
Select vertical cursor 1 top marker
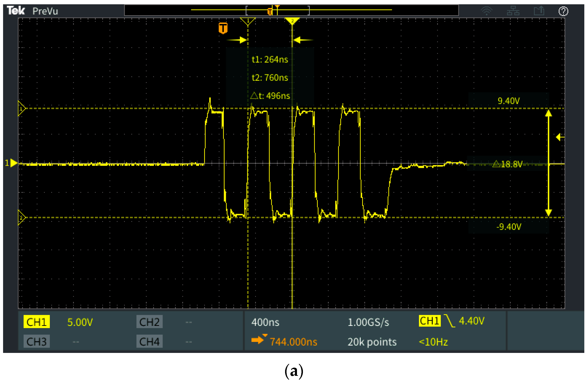coord(248,21)
